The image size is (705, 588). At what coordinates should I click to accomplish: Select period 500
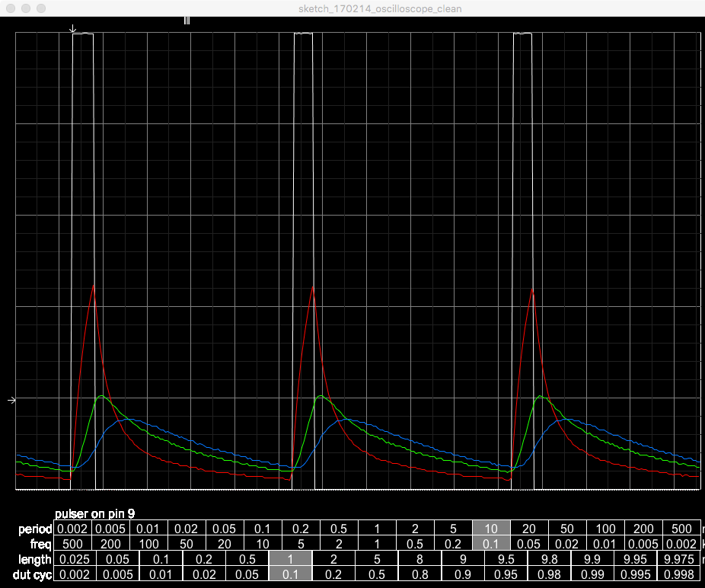point(681,528)
